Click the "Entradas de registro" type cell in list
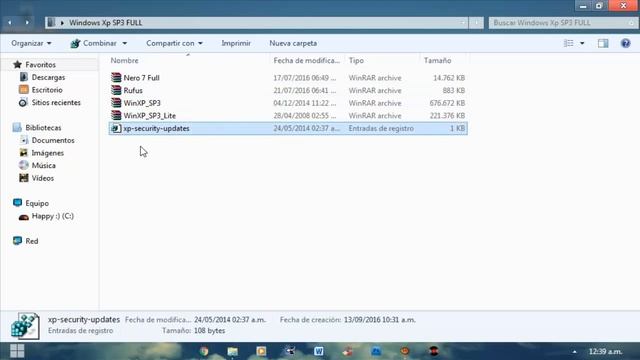The image size is (640, 360). [x=381, y=128]
